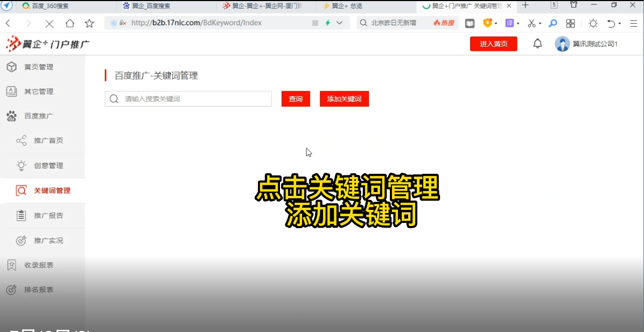Click the target icon beside 推广实况
644x332 pixels.
tap(22, 241)
